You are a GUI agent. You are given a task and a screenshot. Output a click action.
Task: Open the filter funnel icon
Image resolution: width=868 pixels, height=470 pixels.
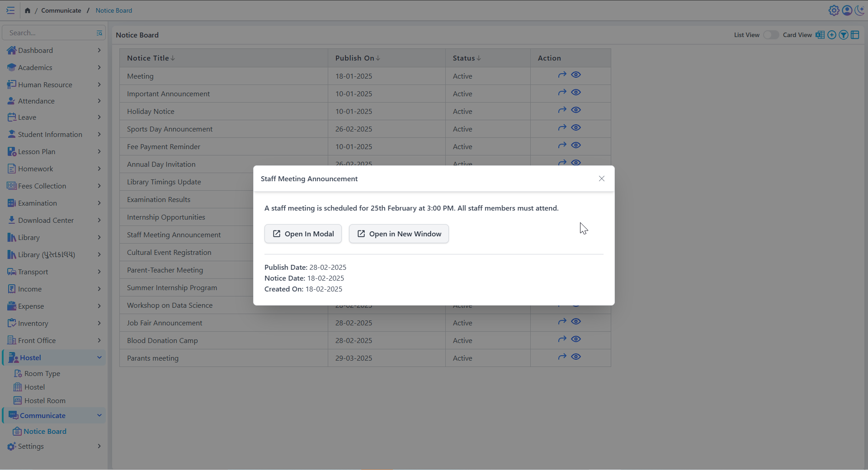pyautogui.click(x=843, y=35)
